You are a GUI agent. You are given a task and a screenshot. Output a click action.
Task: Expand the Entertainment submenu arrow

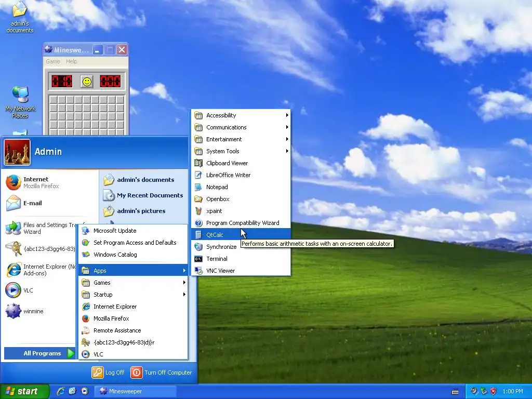[x=287, y=139]
